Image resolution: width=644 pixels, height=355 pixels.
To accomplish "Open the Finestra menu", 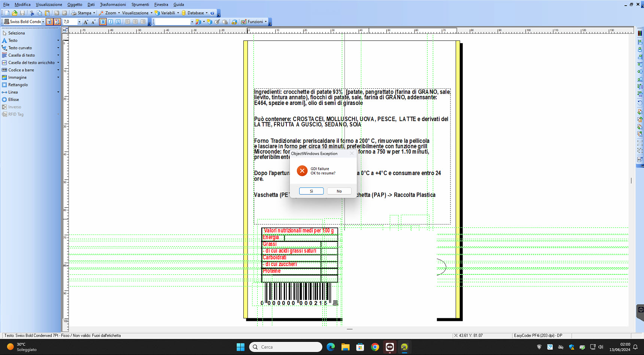I will [x=161, y=4].
